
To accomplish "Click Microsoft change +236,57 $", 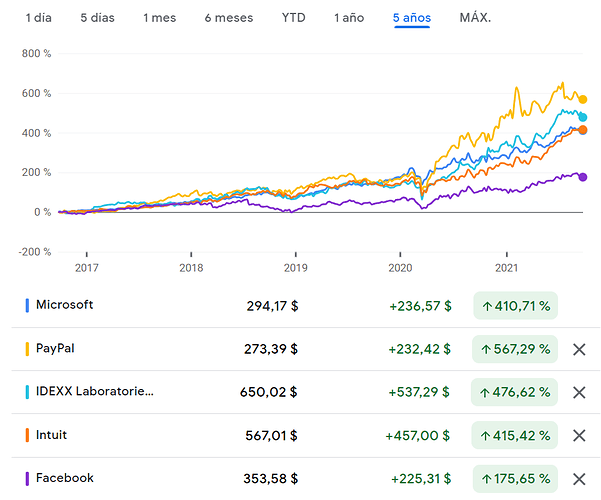I will (x=420, y=306).
